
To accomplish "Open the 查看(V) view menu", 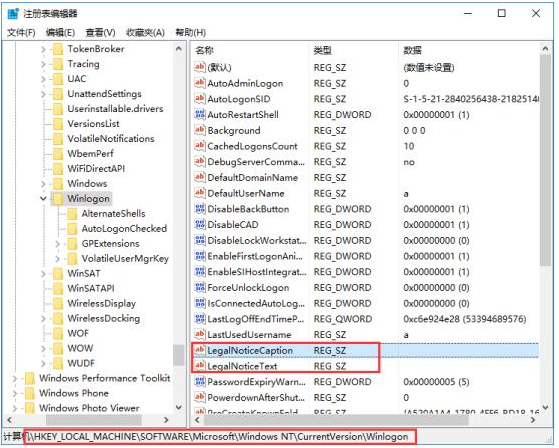I will (x=100, y=33).
